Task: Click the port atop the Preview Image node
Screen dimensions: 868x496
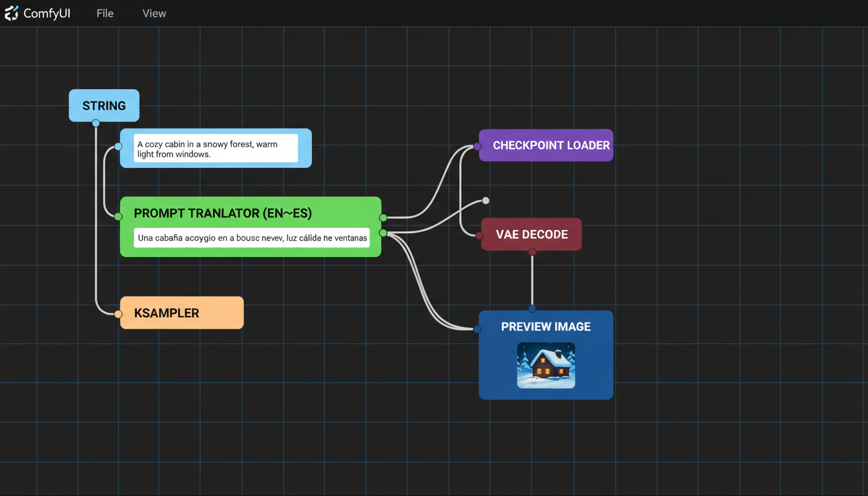Action: tap(531, 309)
